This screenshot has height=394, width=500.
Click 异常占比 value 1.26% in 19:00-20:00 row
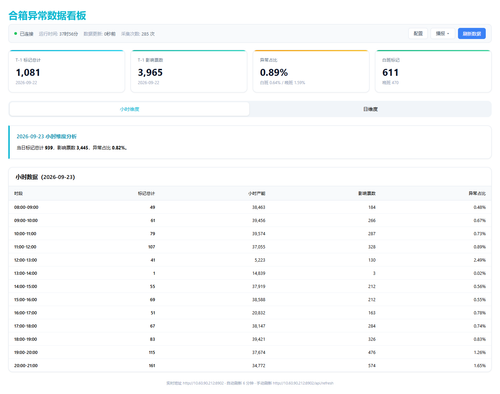coord(480,352)
